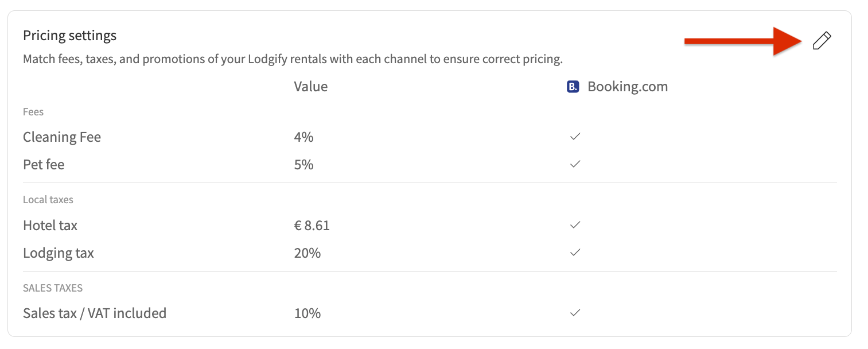Select the Hotel tax row label
Image resolution: width=868 pixels, height=349 pixels.
[x=50, y=226]
